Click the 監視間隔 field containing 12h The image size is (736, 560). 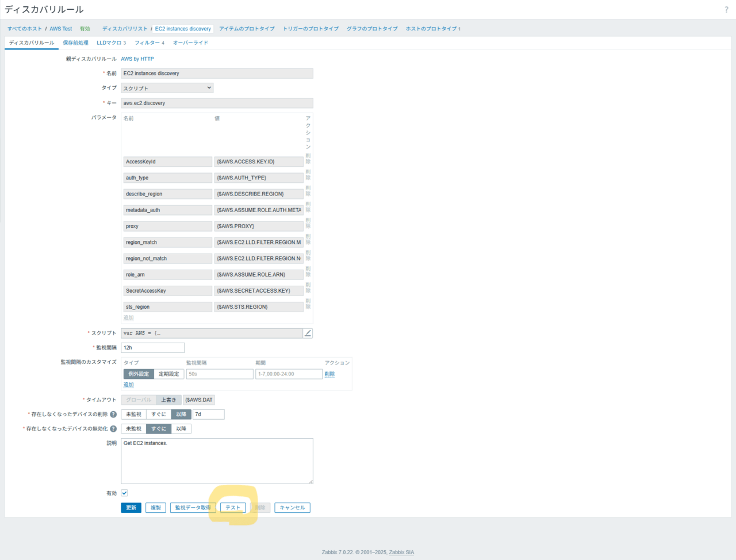tap(152, 347)
